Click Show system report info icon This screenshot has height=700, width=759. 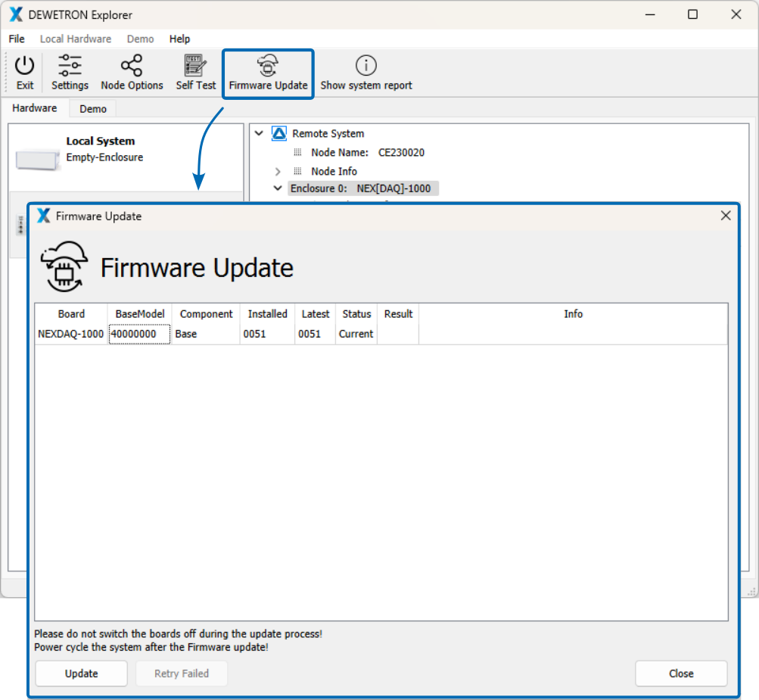click(366, 65)
